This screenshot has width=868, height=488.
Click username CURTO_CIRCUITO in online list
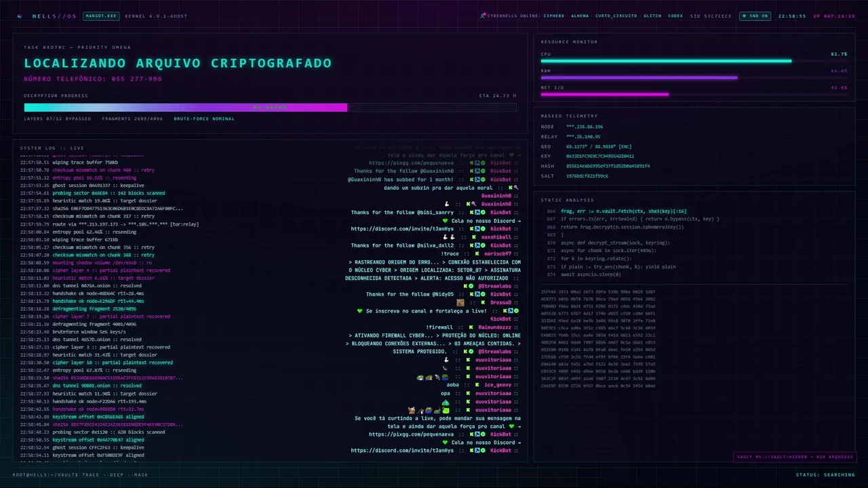(x=616, y=16)
